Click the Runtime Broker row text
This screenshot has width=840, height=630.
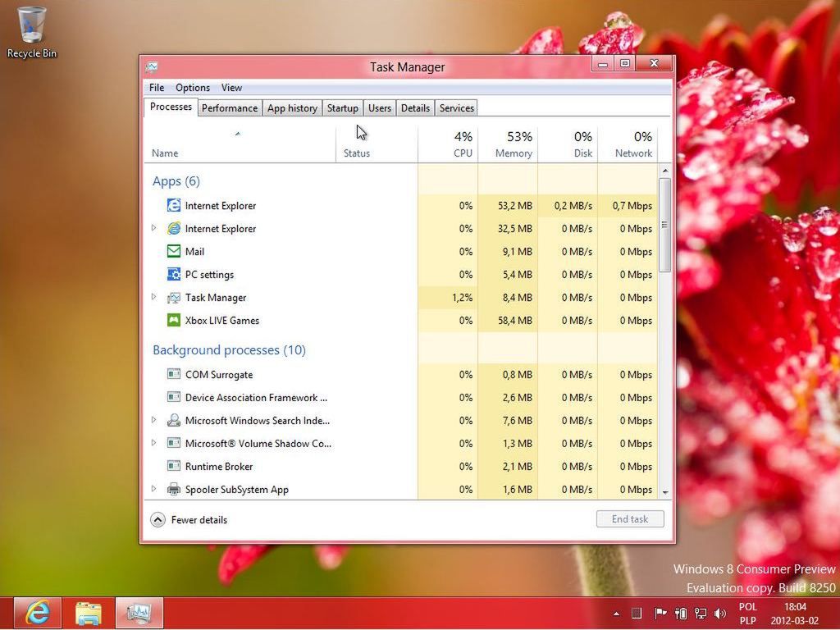coord(218,466)
